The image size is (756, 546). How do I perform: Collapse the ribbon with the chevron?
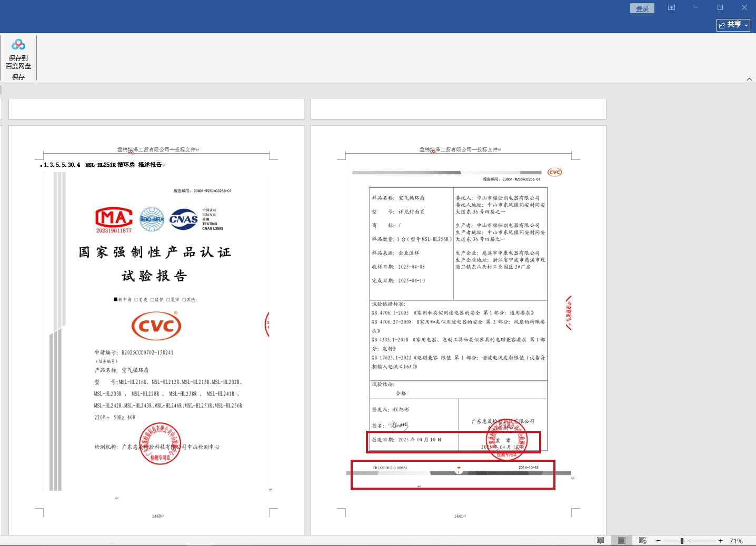(749, 79)
